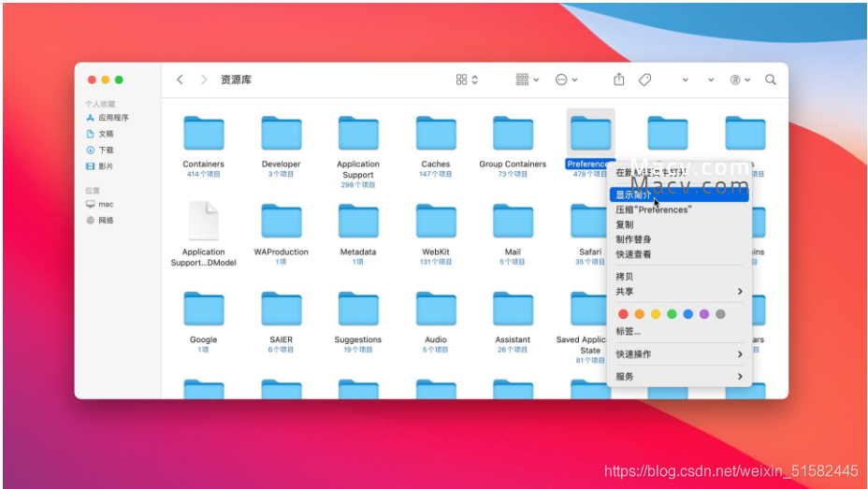The image size is (868, 489).
Task: Open the registered-mark R toolbar dropdown
Action: 740,79
